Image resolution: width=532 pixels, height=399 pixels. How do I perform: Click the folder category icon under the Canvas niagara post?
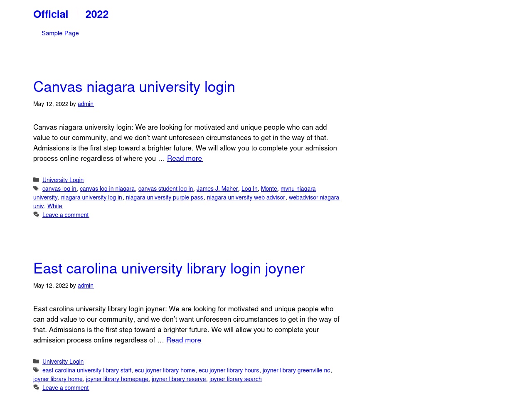pyautogui.click(x=36, y=180)
